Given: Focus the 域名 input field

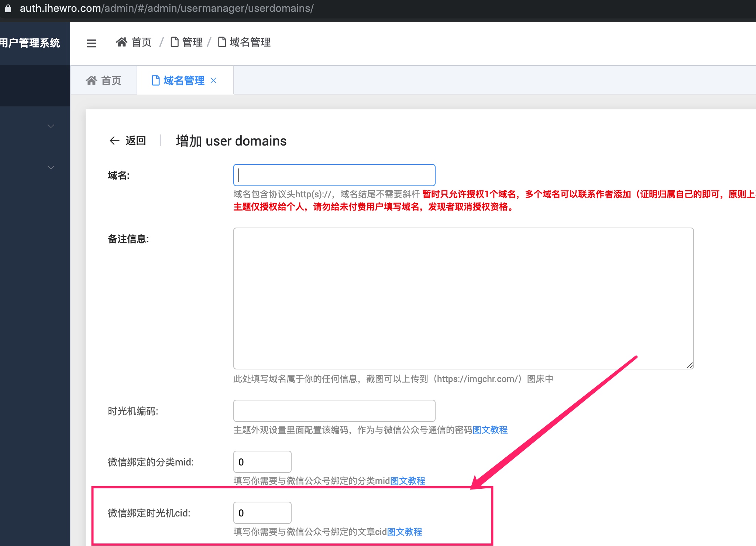Looking at the screenshot, I should 334,175.
